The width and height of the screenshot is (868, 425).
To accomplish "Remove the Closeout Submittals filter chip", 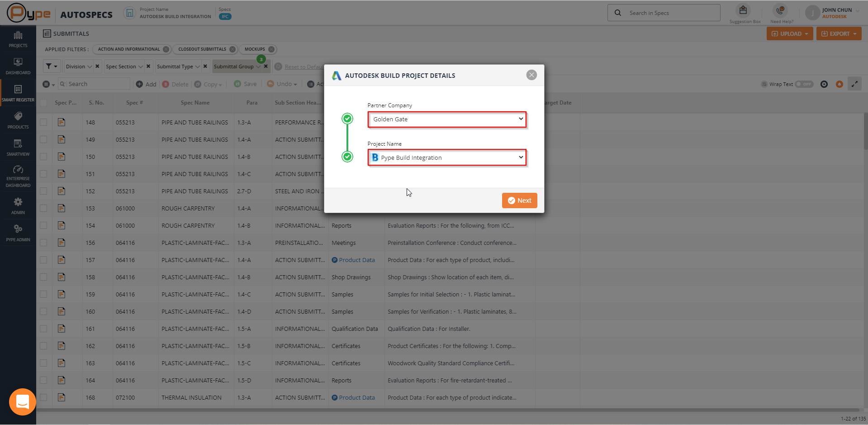I will [232, 49].
